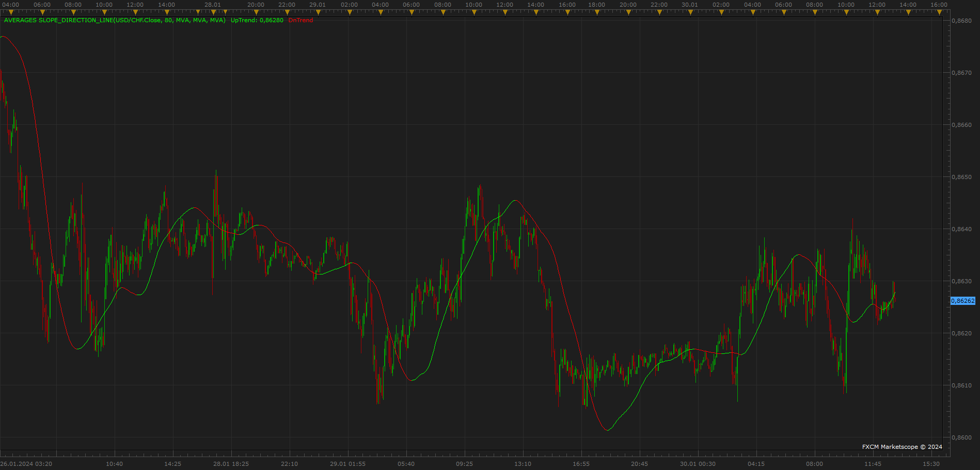Select the AVERAGES SLOPE_DIRECTION_LINE indicator label
The image size is (980, 470).
pyautogui.click(x=115, y=20)
